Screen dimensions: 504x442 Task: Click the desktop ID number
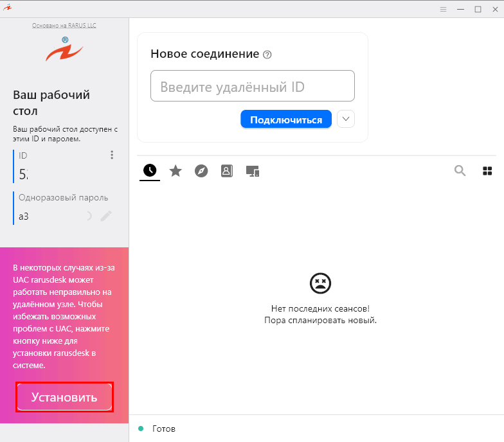(24, 173)
